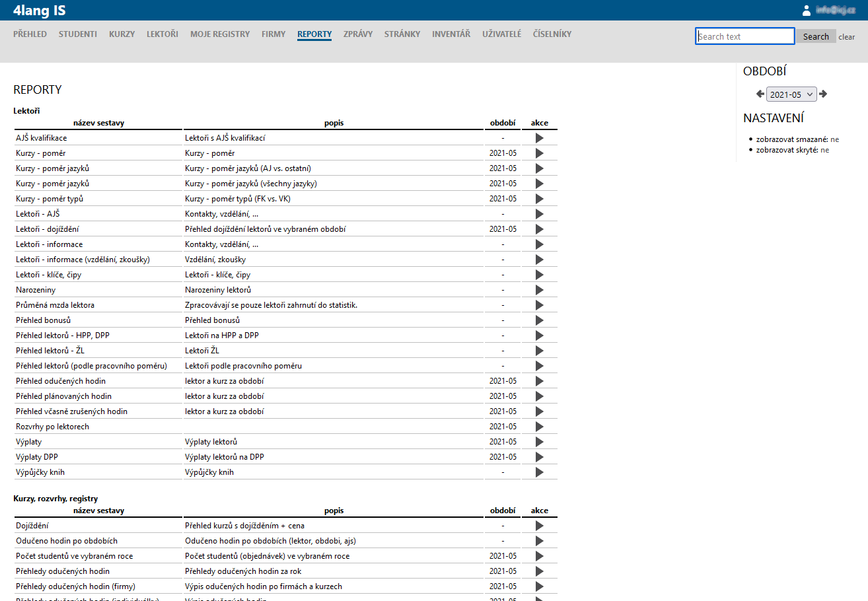The height and width of the screenshot is (601, 868).
Task: Launch the Výpůjčky knih report
Action: pyautogui.click(x=539, y=472)
